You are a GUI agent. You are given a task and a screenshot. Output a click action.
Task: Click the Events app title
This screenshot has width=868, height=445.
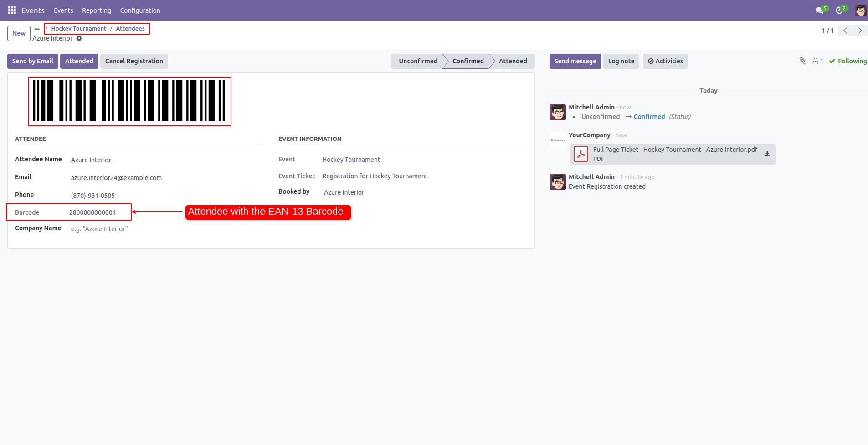[x=33, y=10]
